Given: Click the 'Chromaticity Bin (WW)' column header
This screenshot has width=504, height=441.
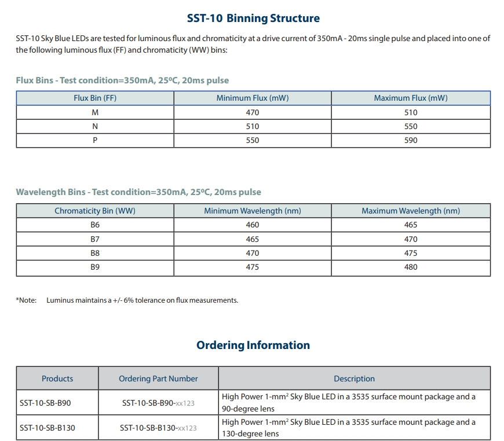Looking at the screenshot, I should (x=95, y=211).
